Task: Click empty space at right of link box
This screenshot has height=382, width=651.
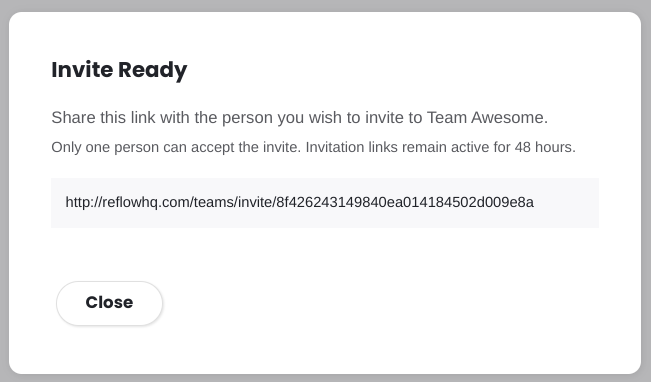Action: point(567,203)
